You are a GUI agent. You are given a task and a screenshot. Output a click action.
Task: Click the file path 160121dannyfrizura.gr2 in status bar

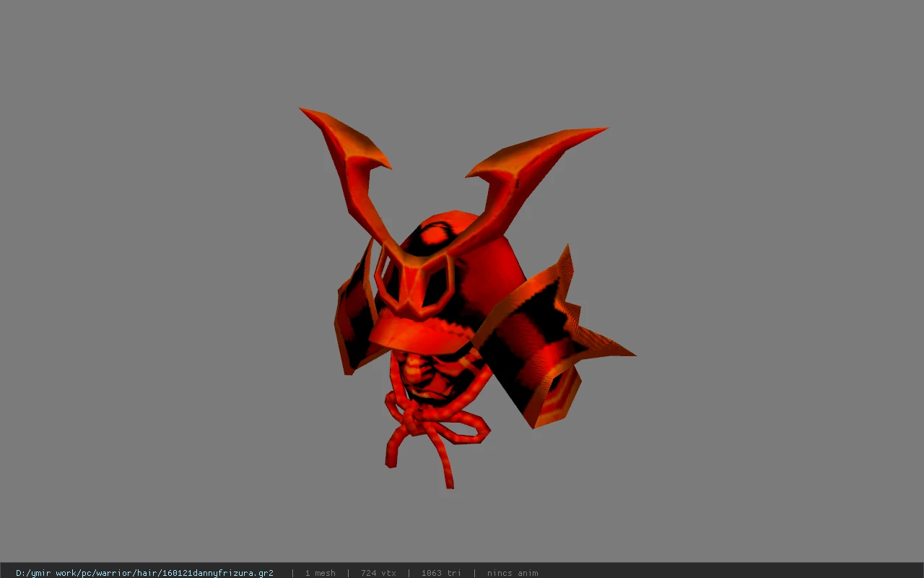click(x=144, y=573)
